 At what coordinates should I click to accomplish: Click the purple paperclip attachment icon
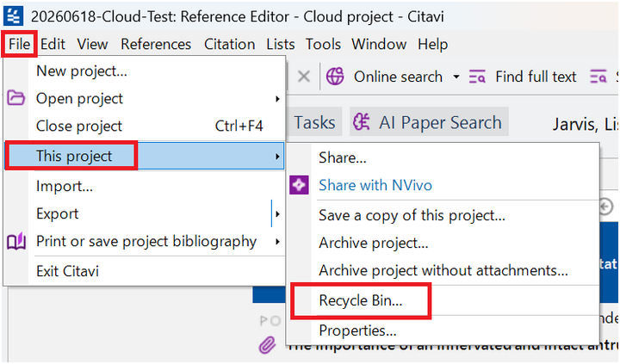[267, 345]
